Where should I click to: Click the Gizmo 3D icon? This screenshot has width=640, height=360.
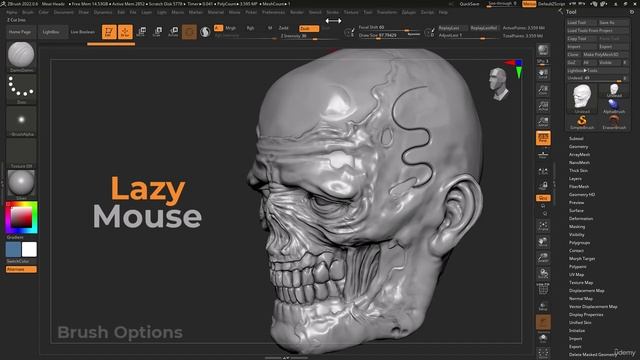pos(189,32)
